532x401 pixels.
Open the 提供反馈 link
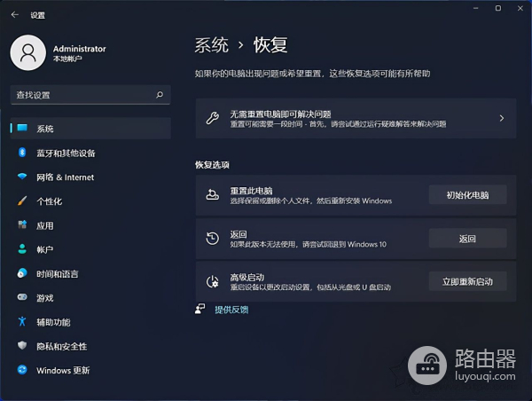pyautogui.click(x=231, y=310)
